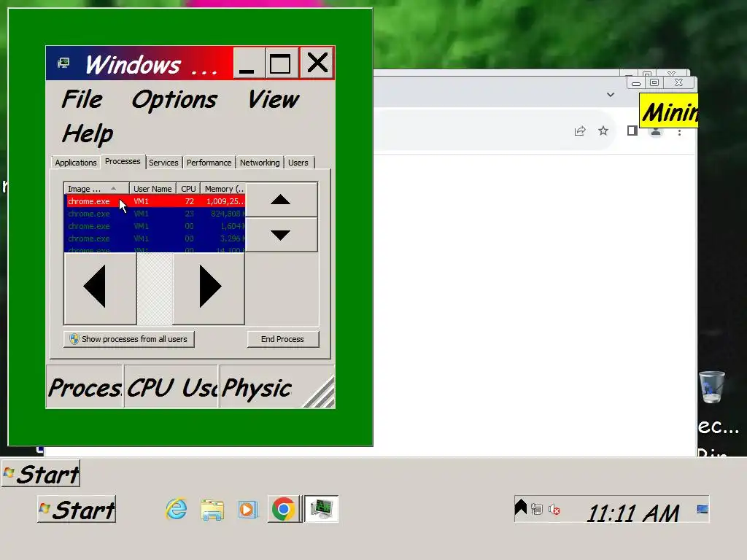Image resolution: width=747 pixels, height=560 pixels.
Task: Sort by Image Name column header
Action: click(x=97, y=189)
